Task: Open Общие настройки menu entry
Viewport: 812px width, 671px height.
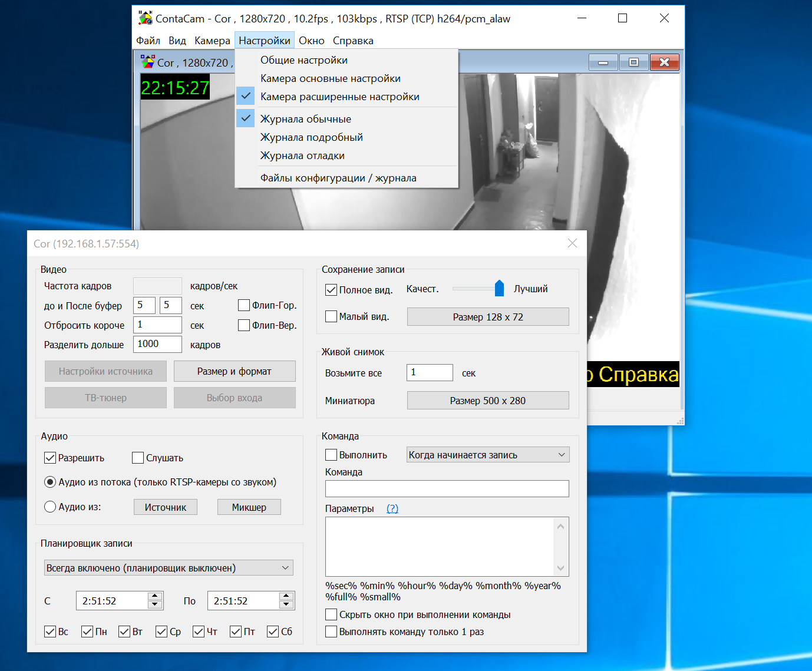Action: (303, 60)
